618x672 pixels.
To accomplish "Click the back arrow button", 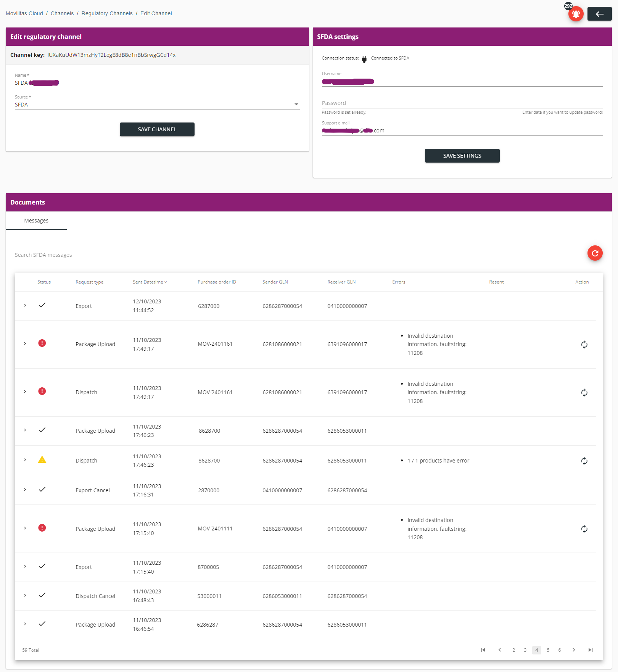I will (599, 14).
